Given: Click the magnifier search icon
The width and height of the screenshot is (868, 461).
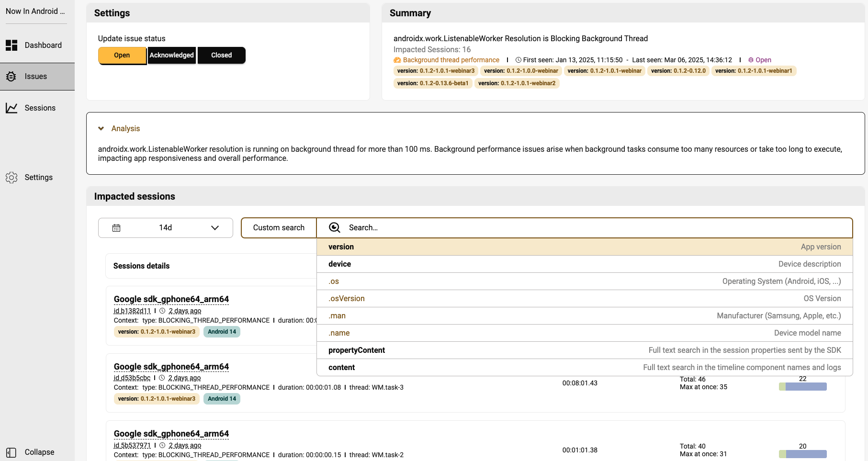Looking at the screenshot, I should pos(335,228).
